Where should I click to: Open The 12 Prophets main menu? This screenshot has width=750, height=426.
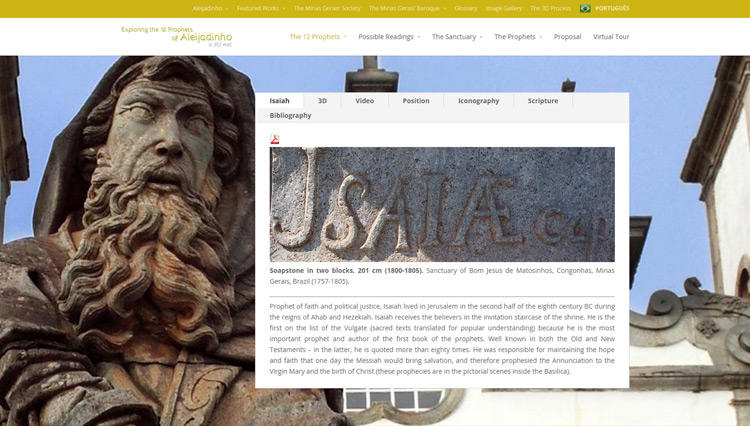[314, 37]
